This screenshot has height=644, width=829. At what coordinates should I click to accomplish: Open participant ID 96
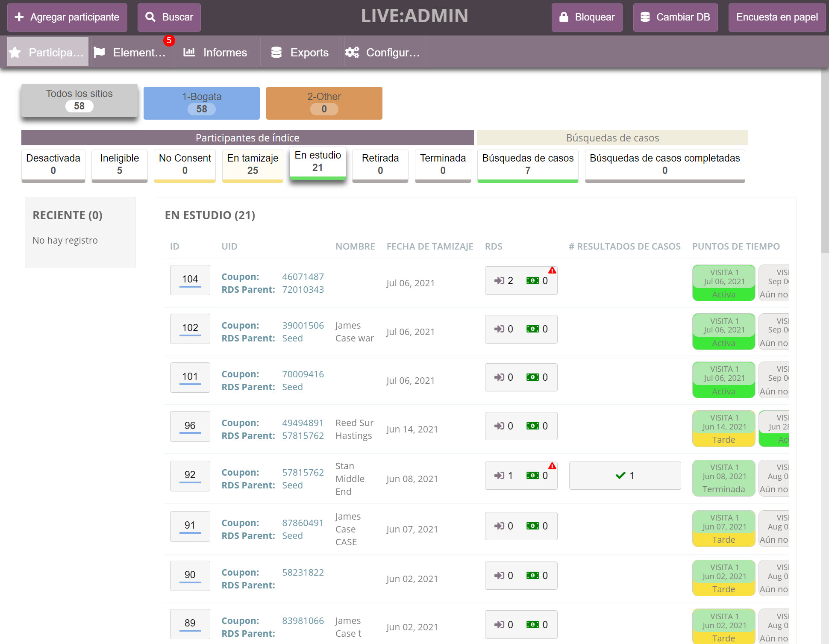(x=190, y=426)
